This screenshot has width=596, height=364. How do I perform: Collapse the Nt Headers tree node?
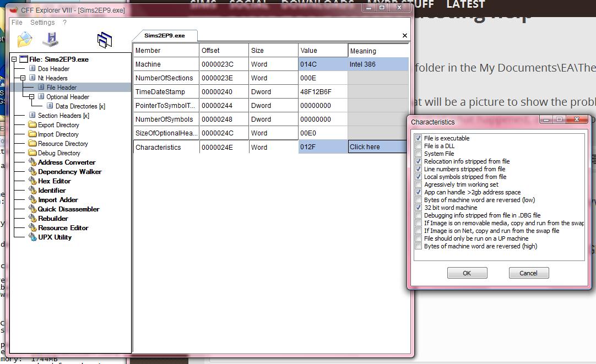23,78
